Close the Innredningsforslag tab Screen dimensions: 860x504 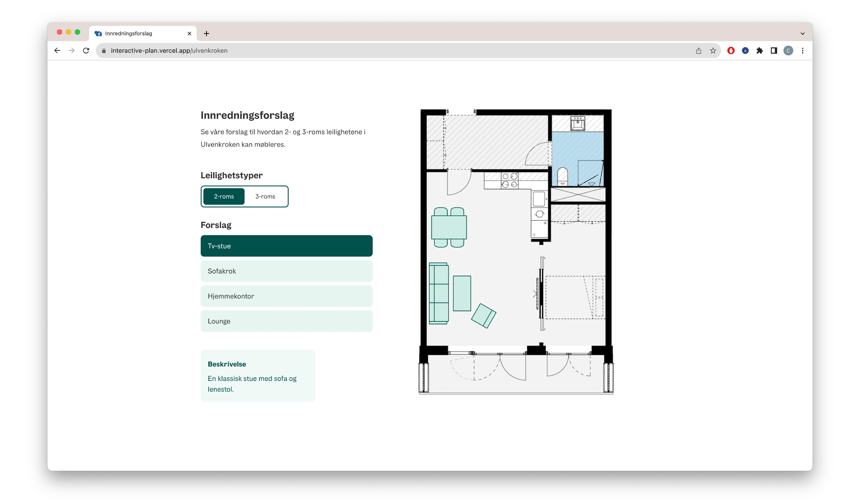189,33
